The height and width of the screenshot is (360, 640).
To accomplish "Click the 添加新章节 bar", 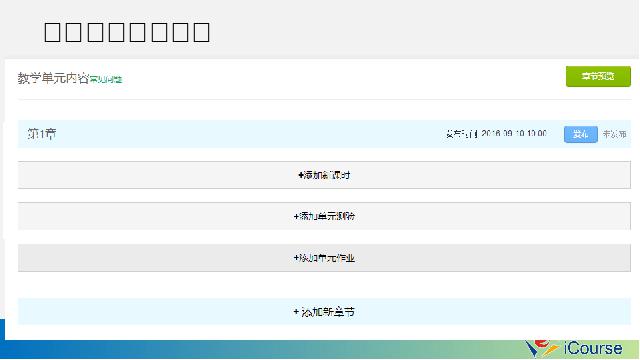I will (324, 312).
